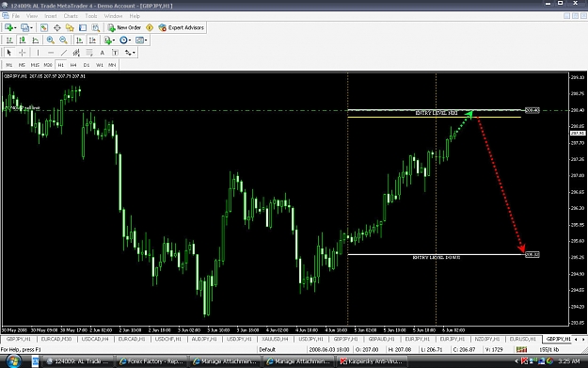Open the Profiles icon

(24, 27)
